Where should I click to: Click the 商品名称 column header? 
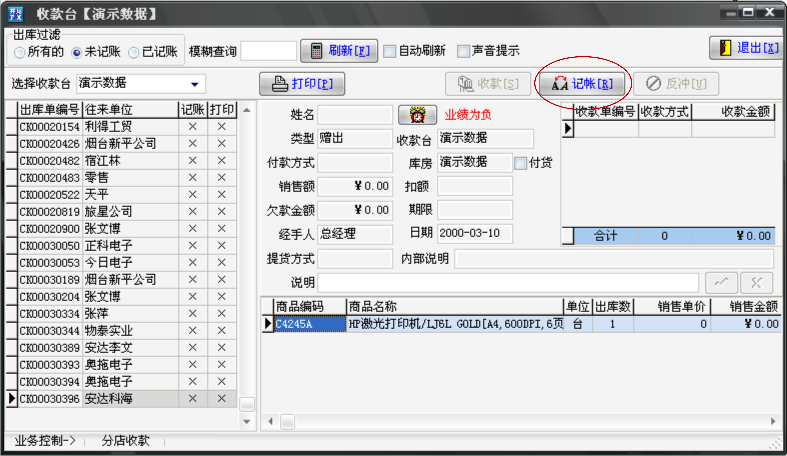coord(455,307)
